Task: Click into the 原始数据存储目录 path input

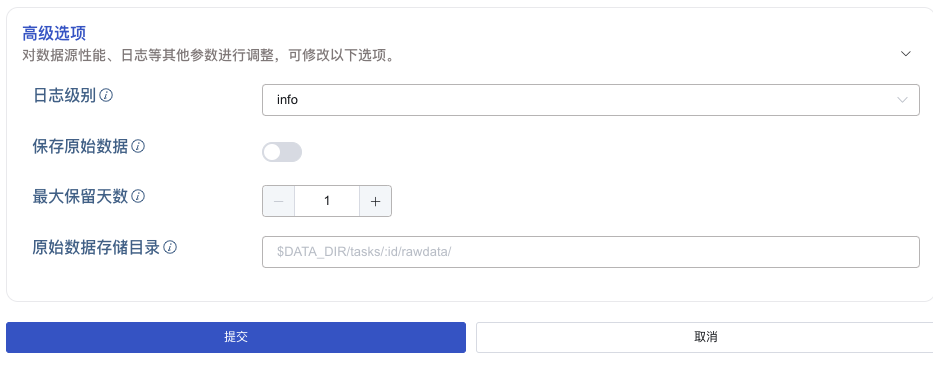Action: (591, 252)
